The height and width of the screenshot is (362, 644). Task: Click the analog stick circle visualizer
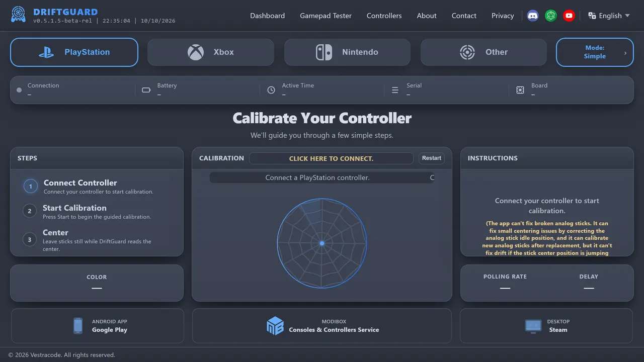pyautogui.click(x=322, y=243)
